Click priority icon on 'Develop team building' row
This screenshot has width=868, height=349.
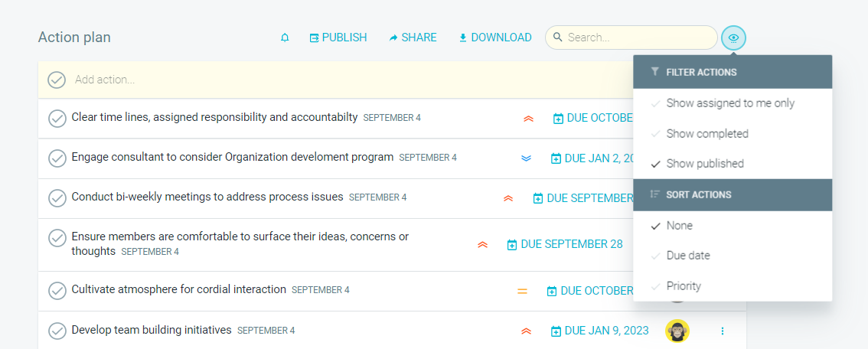526,331
